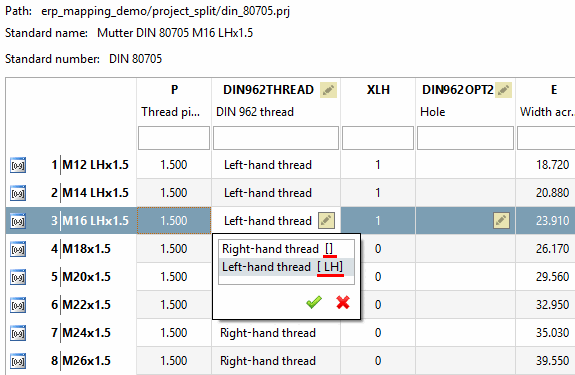Click the 26.170 value cell

click(x=545, y=249)
